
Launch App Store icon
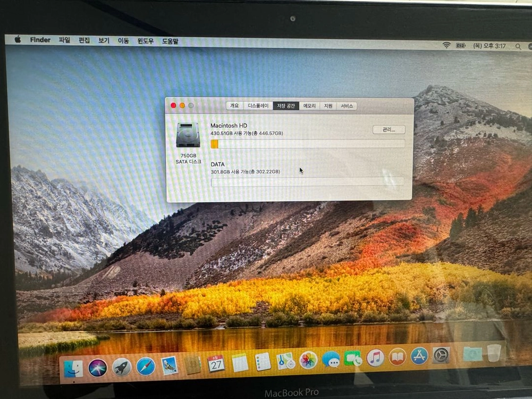click(419, 356)
